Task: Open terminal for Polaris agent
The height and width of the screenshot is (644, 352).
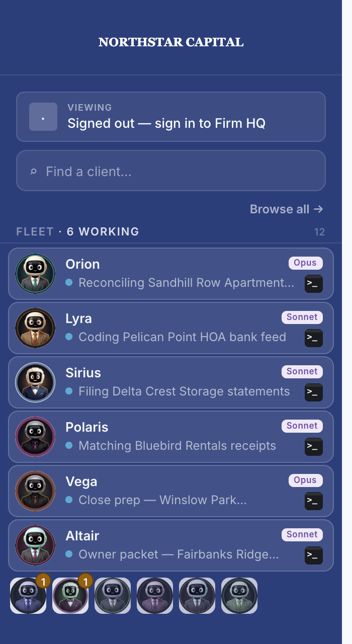Action: (314, 447)
